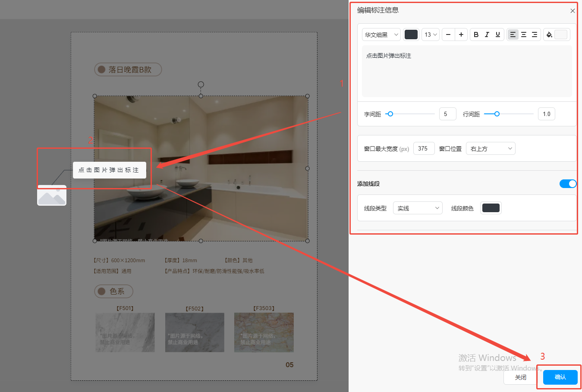Right-align the annotation text
582x392 pixels.
pos(534,34)
